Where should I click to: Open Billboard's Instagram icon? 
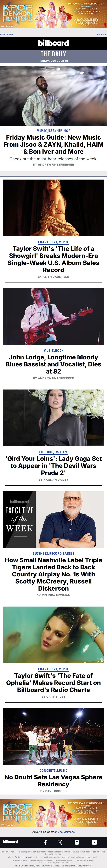click(77, 842)
